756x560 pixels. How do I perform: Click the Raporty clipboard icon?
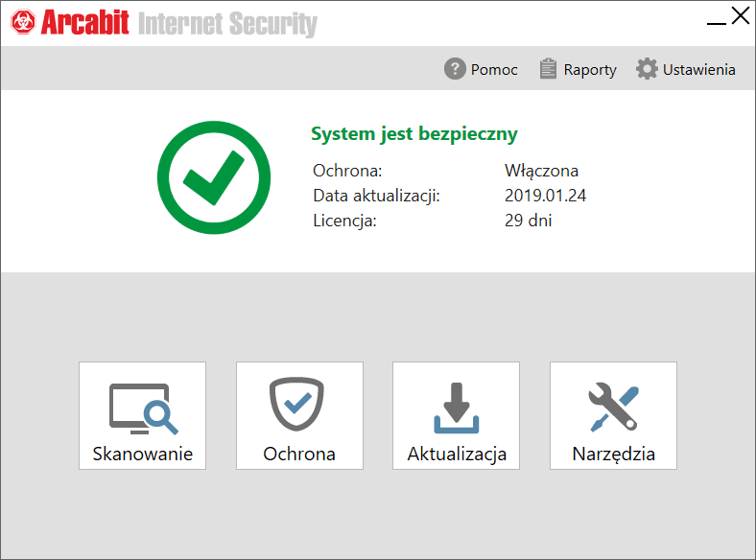(548, 68)
